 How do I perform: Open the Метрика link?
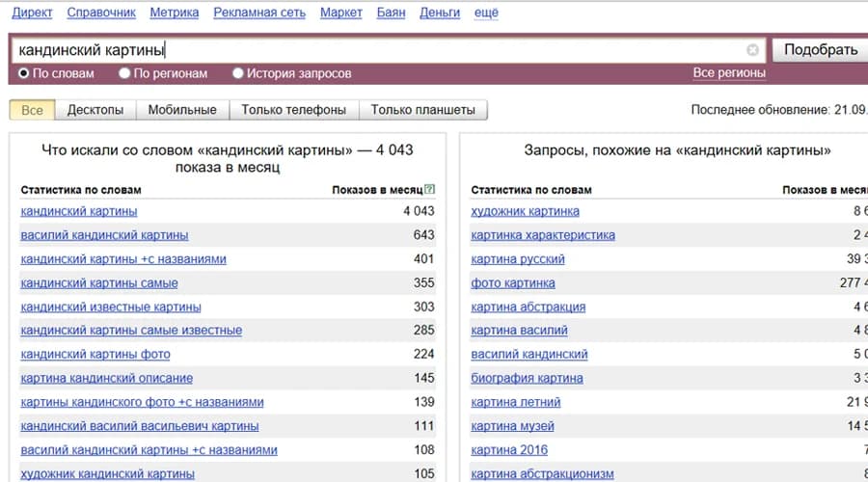(175, 13)
